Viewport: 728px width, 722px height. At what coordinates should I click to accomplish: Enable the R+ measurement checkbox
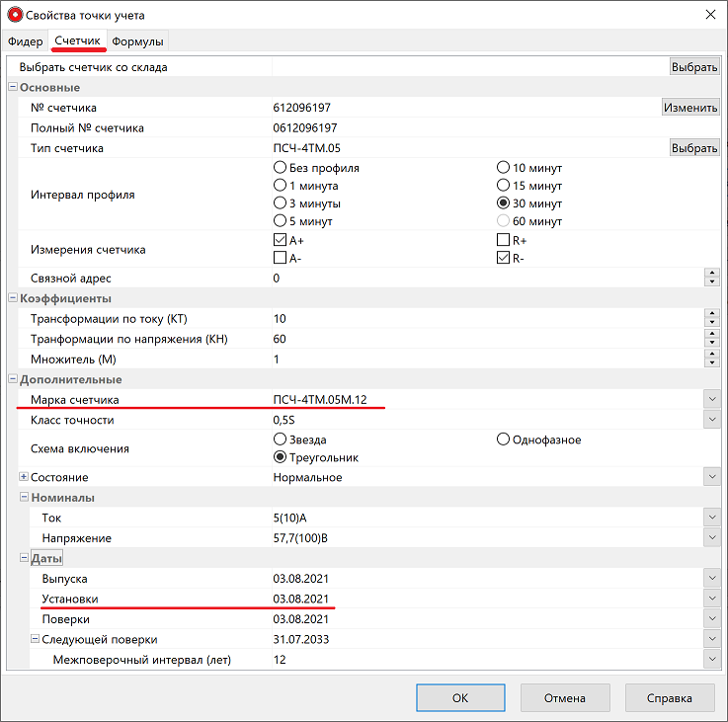pos(504,240)
